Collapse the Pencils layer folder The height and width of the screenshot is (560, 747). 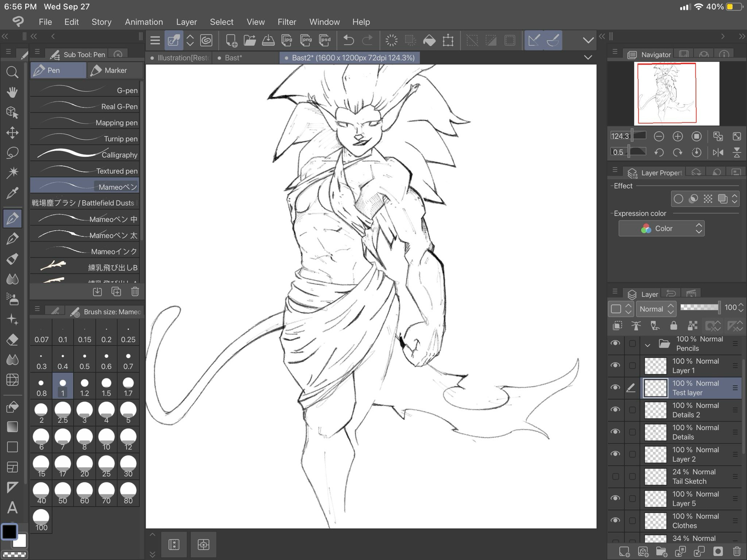(648, 345)
